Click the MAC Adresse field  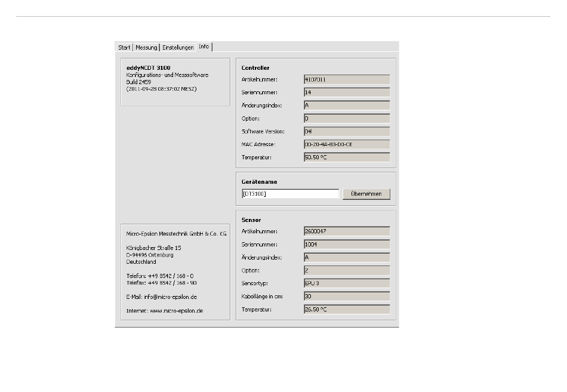pos(347,144)
